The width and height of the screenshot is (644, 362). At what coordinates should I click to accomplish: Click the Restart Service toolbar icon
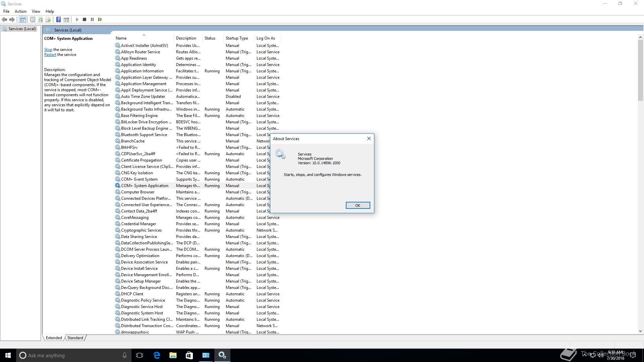(x=100, y=19)
